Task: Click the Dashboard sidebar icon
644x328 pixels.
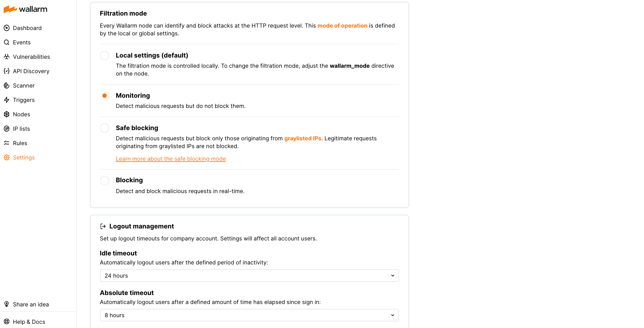Action: point(7,28)
